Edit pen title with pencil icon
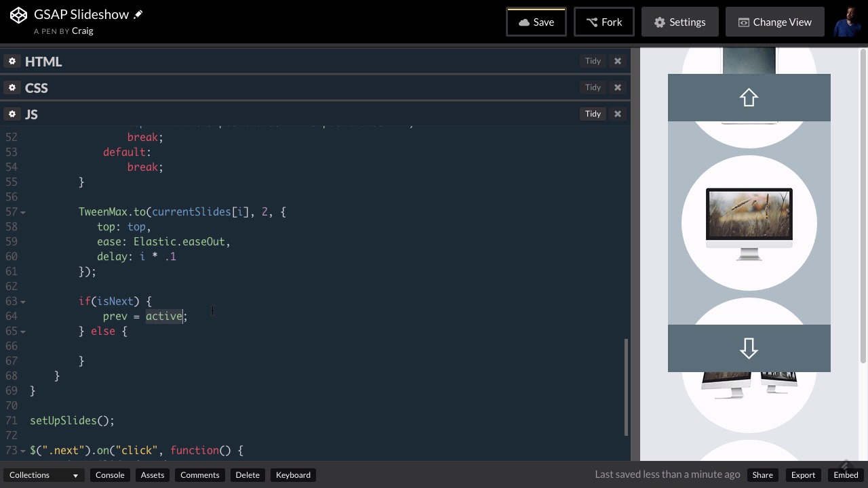 138,14
